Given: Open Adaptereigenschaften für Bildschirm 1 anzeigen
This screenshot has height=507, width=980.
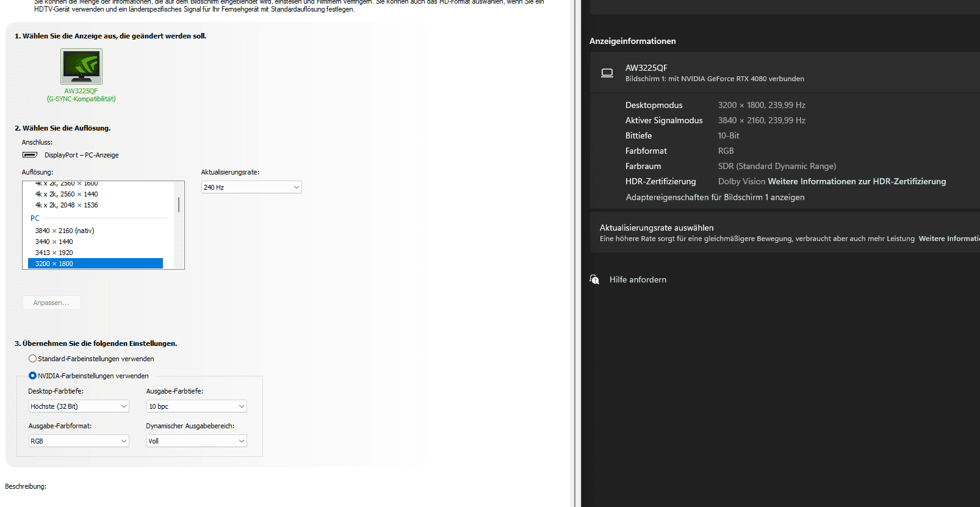Looking at the screenshot, I should pyautogui.click(x=715, y=197).
